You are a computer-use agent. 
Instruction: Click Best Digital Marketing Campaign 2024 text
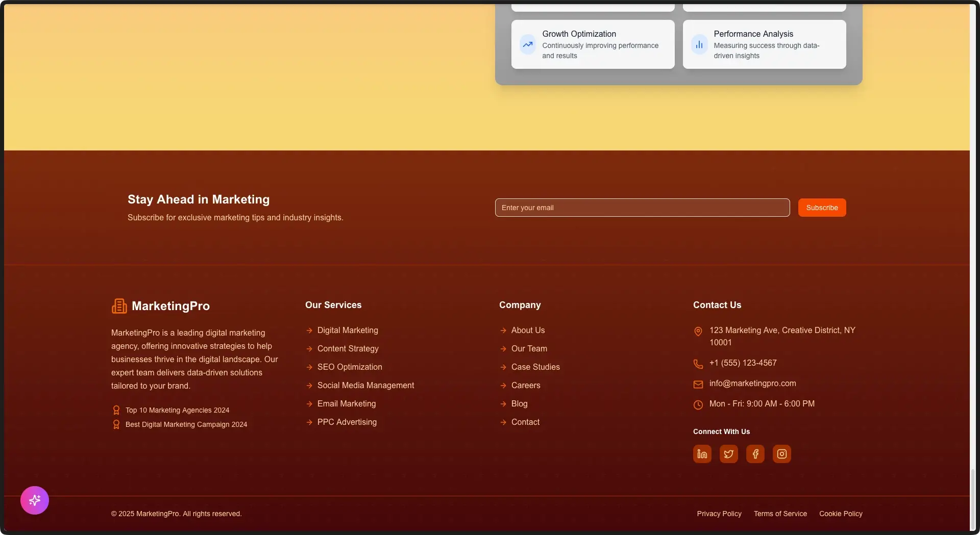(186, 424)
